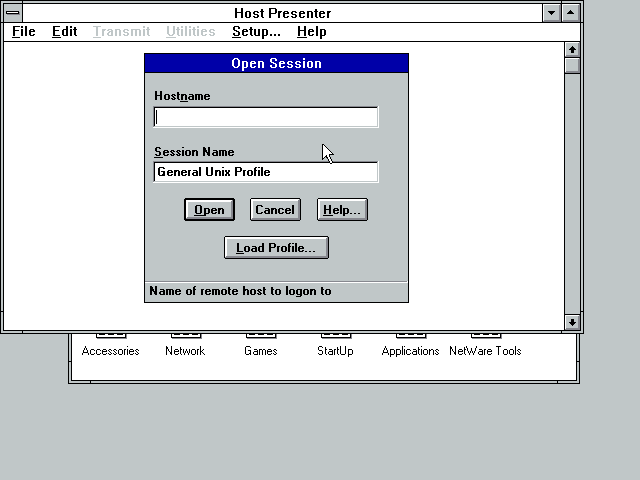Click the Session Name label
The image size is (640, 480).
194,152
